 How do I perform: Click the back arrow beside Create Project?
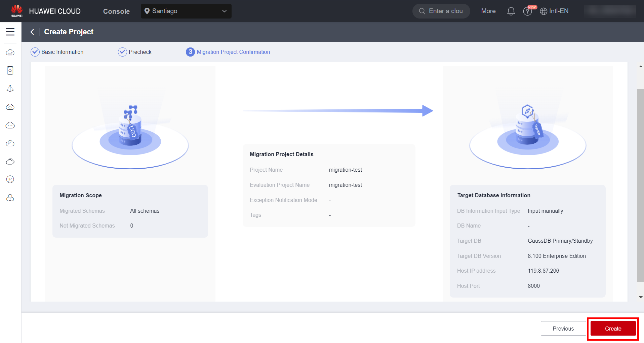[32, 32]
